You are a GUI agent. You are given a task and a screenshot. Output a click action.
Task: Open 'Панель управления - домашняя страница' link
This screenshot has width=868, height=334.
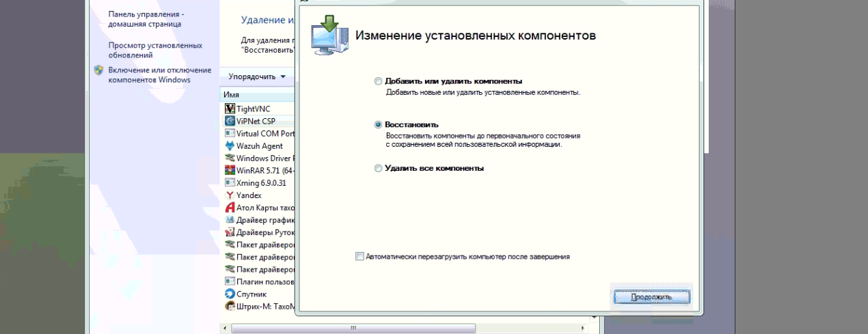[146, 18]
